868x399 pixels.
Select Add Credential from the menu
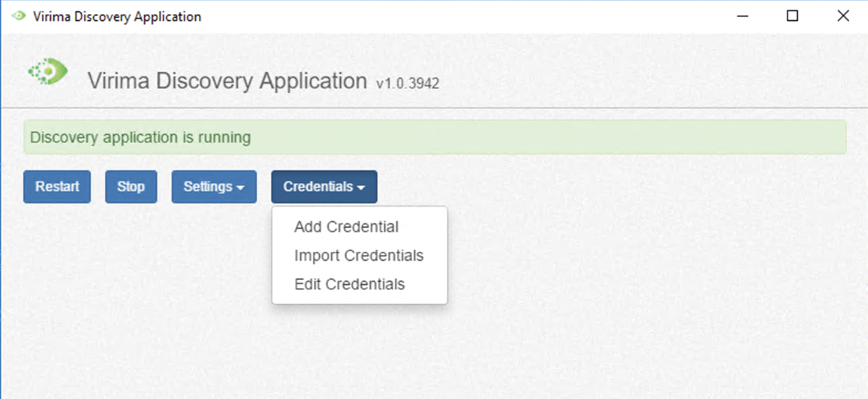pyautogui.click(x=346, y=227)
